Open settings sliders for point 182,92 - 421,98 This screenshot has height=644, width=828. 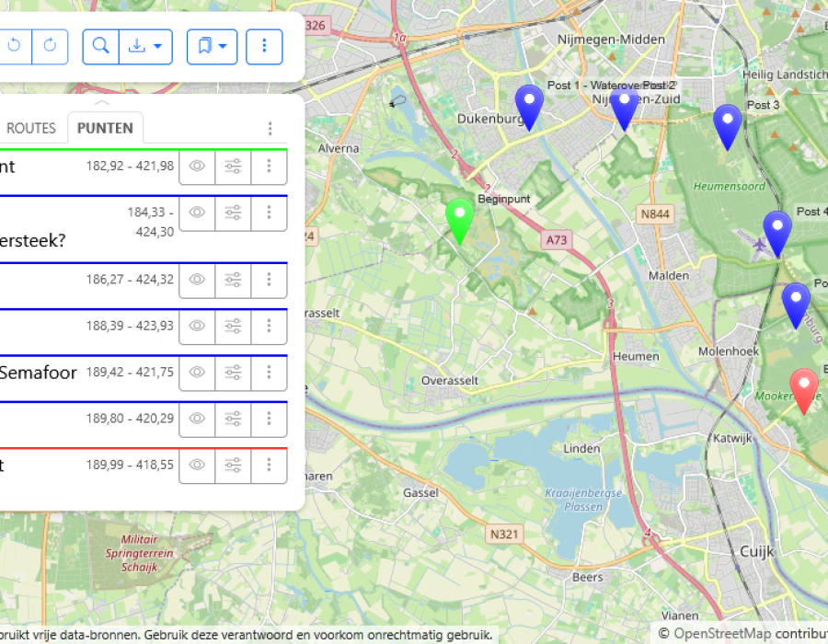tap(233, 167)
